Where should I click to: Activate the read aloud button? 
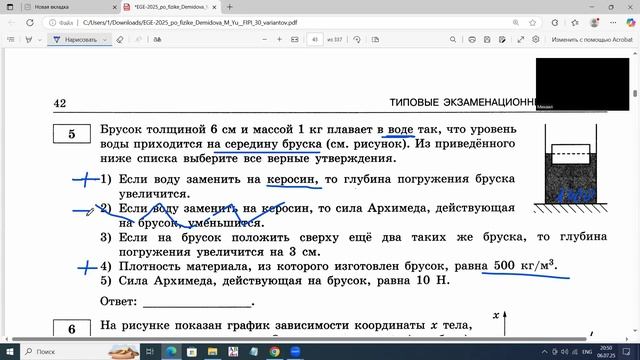click(157, 40)
